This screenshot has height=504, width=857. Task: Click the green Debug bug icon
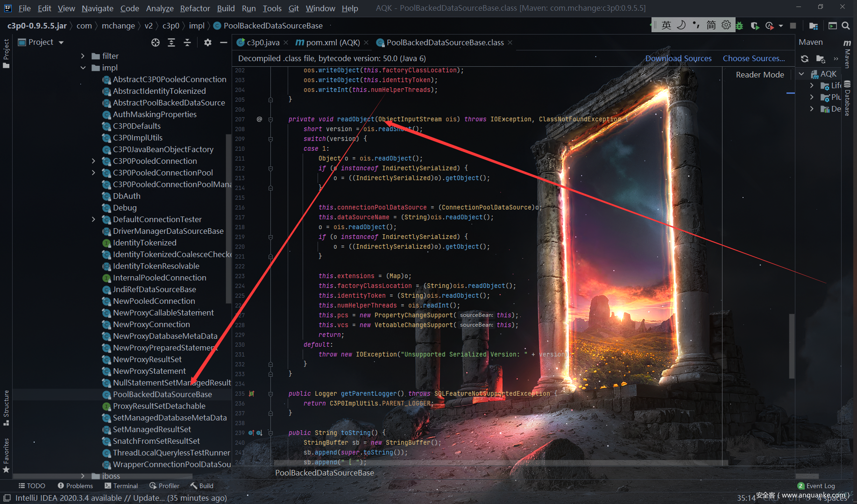(739, 26)
